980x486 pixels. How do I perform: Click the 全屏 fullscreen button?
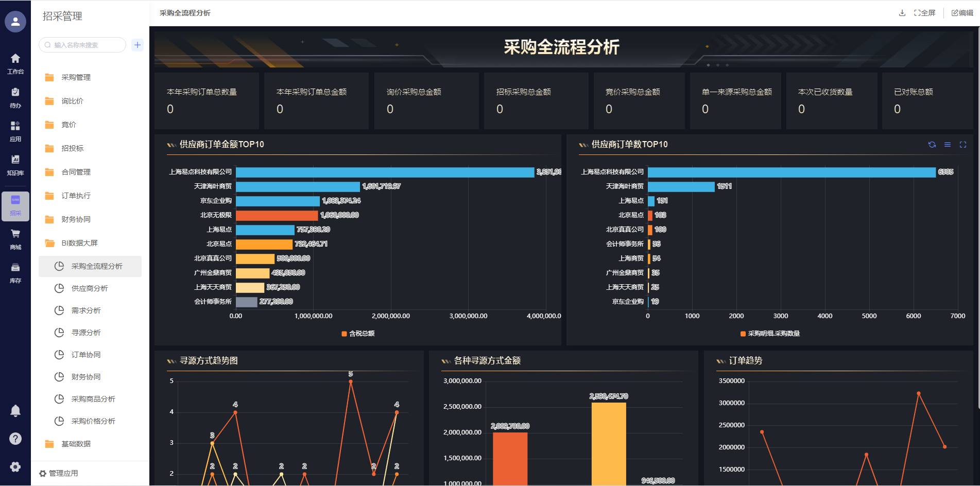click(924, 13)
